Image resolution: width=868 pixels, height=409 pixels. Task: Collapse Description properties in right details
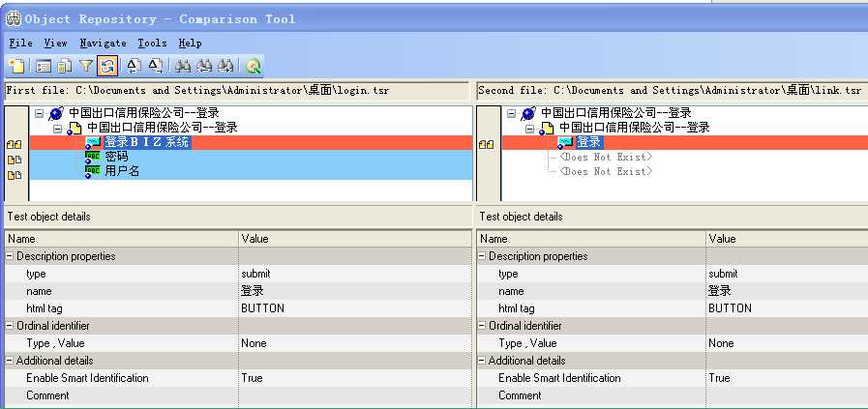point(482,256)
